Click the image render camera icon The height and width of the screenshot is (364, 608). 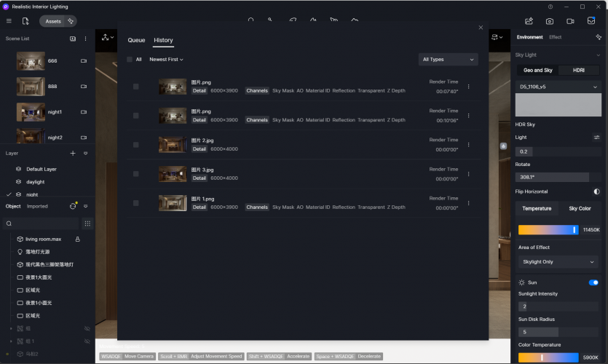[550, 21]
